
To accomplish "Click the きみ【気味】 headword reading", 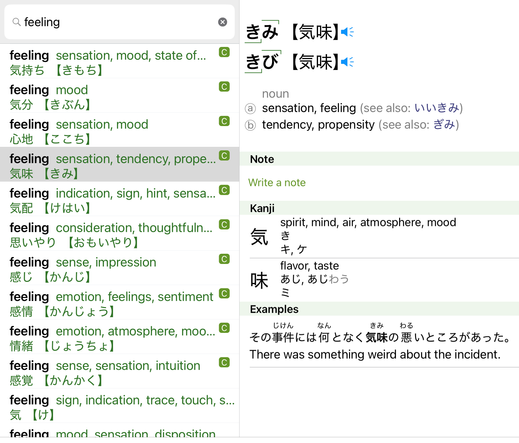I will coord(292,32).
